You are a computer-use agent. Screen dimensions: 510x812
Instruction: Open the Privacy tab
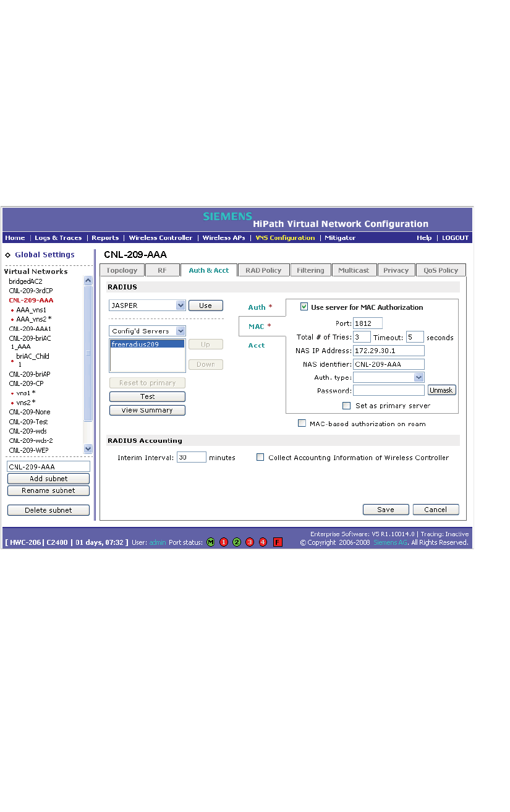396,270
